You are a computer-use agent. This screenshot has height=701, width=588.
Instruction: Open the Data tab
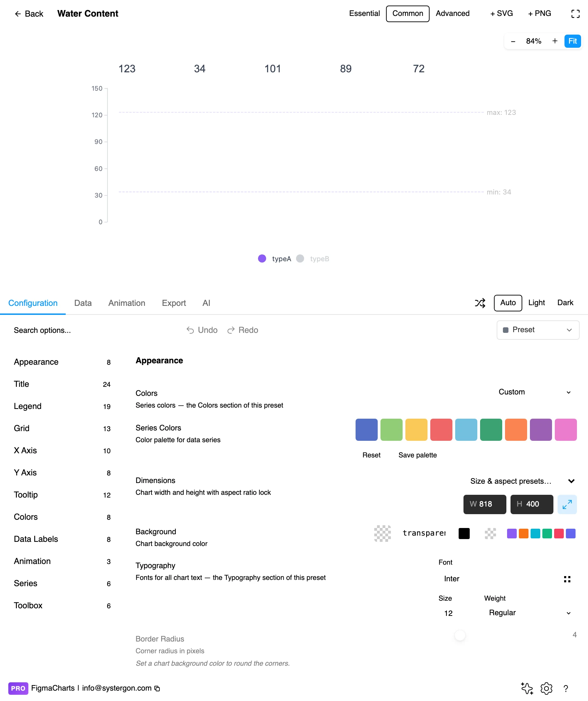pyautogui.click(x=83, y=303)
